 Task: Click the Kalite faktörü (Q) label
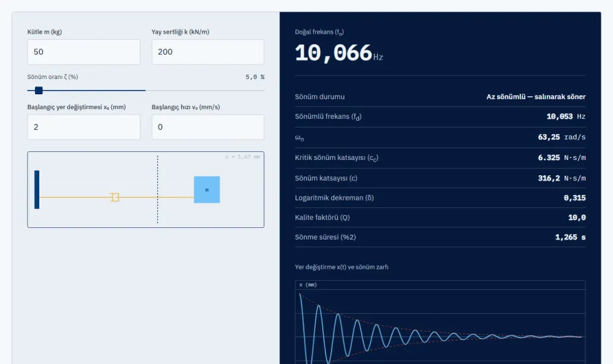(322, 218)
